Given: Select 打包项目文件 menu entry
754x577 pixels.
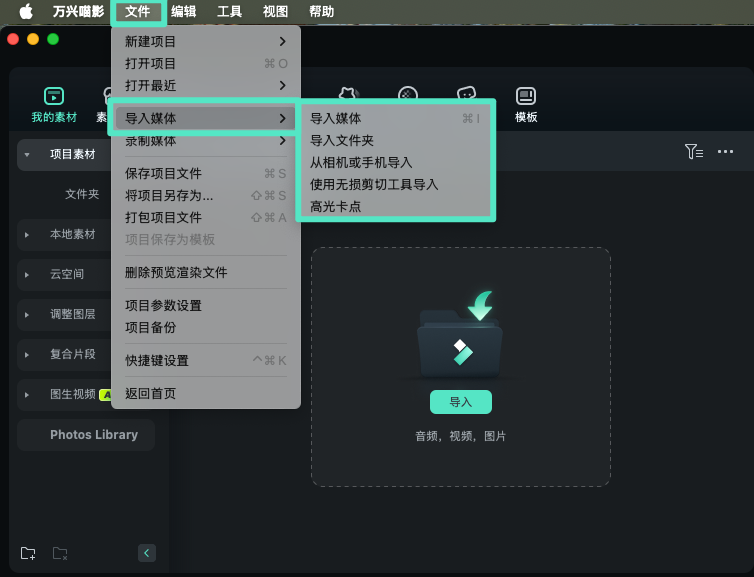Looking at the screenshot, I should click(206, 217).
